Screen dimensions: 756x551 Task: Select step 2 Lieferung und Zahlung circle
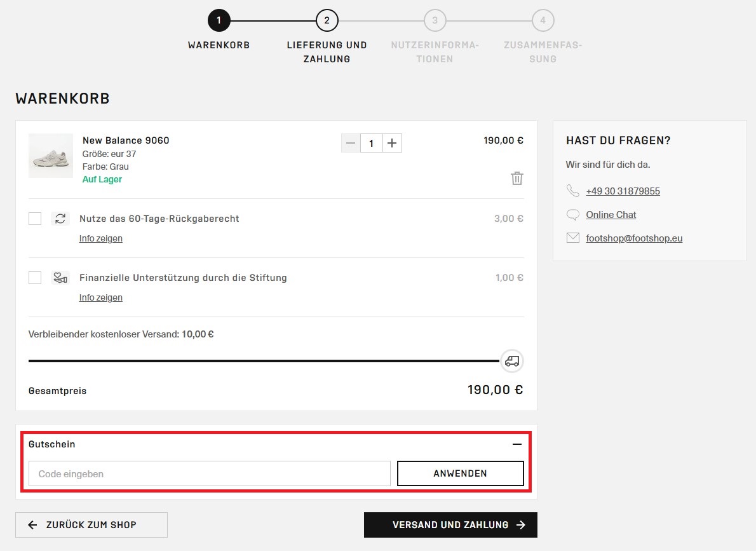click(x=327, y=21)
